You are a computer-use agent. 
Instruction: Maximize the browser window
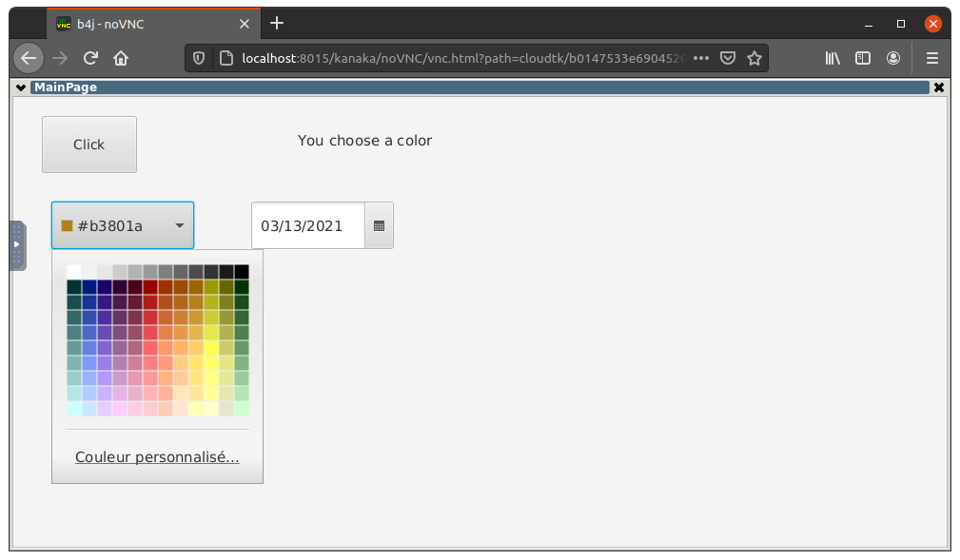pos(901,24)
